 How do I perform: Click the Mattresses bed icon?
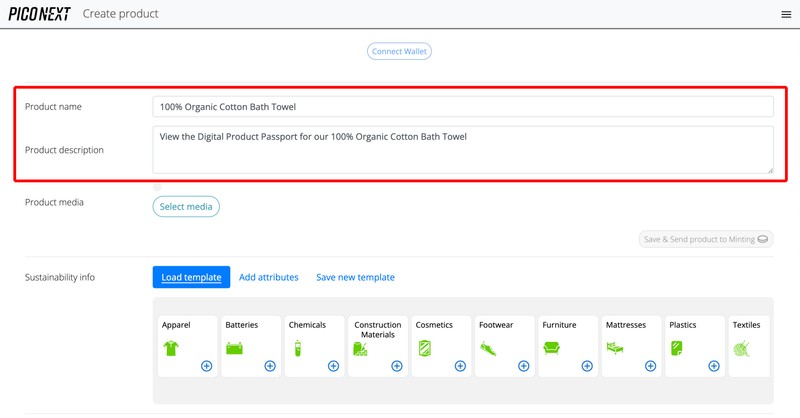pyautogui.click(x=615, y=348)
